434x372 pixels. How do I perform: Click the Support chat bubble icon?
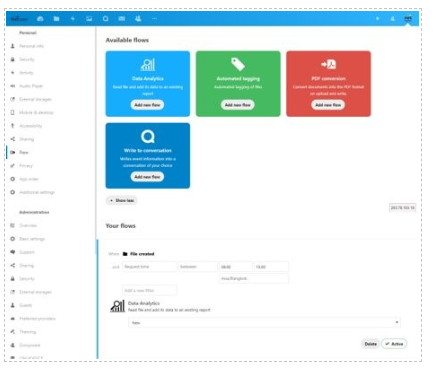(13, 252)
